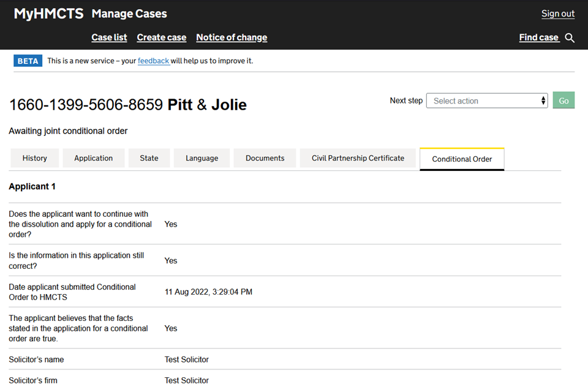
Task: Click the MyHMCTS logo
Action: 48,13
